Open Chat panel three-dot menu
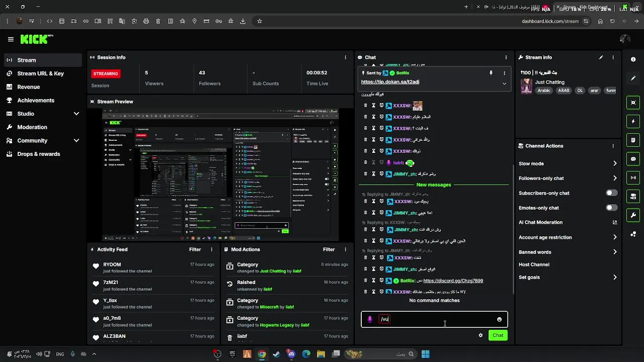Screen dimensions: 644x362 tap(506, 57)
